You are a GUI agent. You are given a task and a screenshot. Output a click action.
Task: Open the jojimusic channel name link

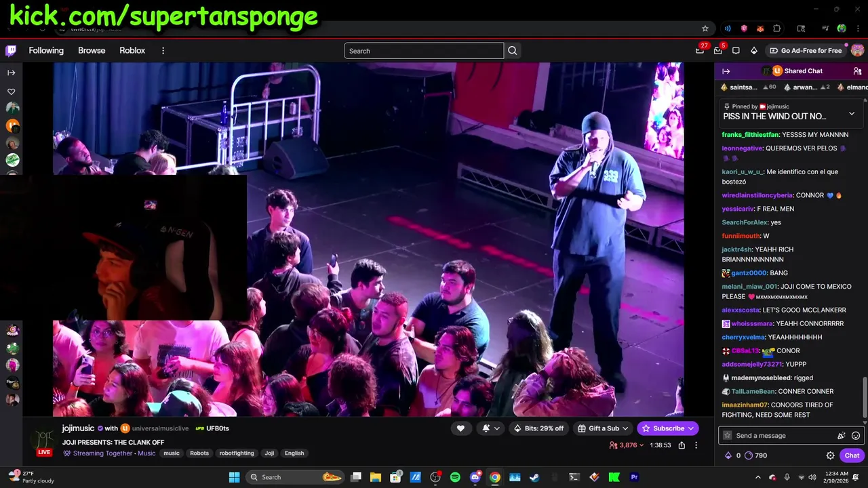(78, 428)
